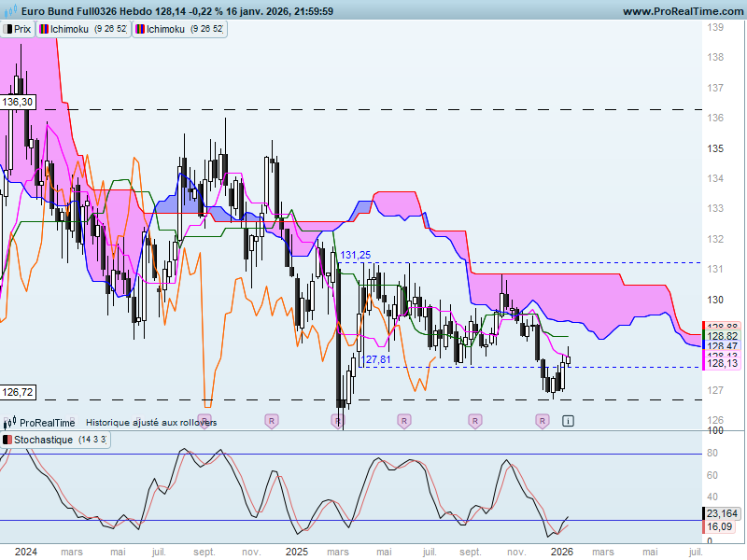
Task: Open second Ichimoku (9 26 52) settings
Action: coord(179,29)
